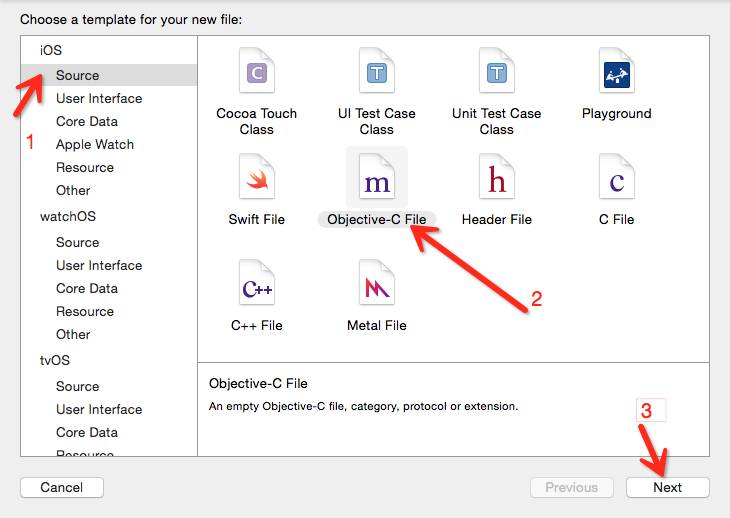Select the Metal File template icon
Image resolution: width=730 pixels, height=518 pixels.
click(x=377, y=283)
